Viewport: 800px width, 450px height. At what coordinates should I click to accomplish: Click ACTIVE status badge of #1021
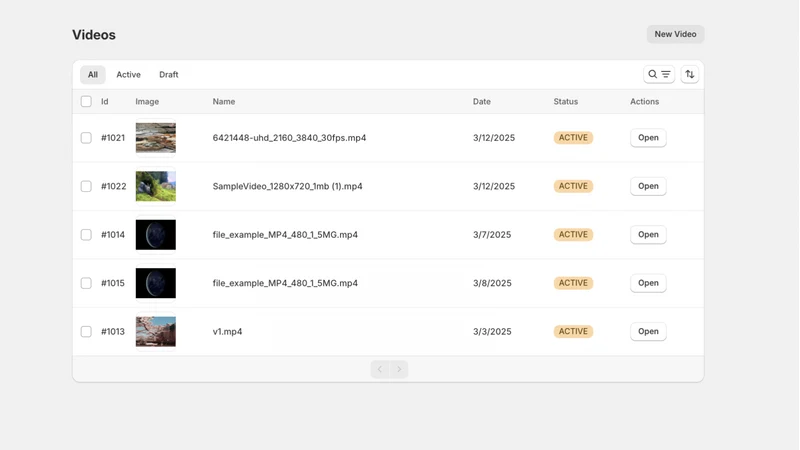[573, 138]
